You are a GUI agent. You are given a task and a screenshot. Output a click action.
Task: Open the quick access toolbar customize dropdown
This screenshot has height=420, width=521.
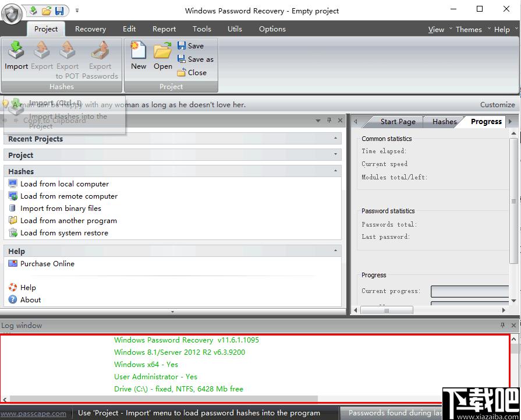[x=77, y=10]
